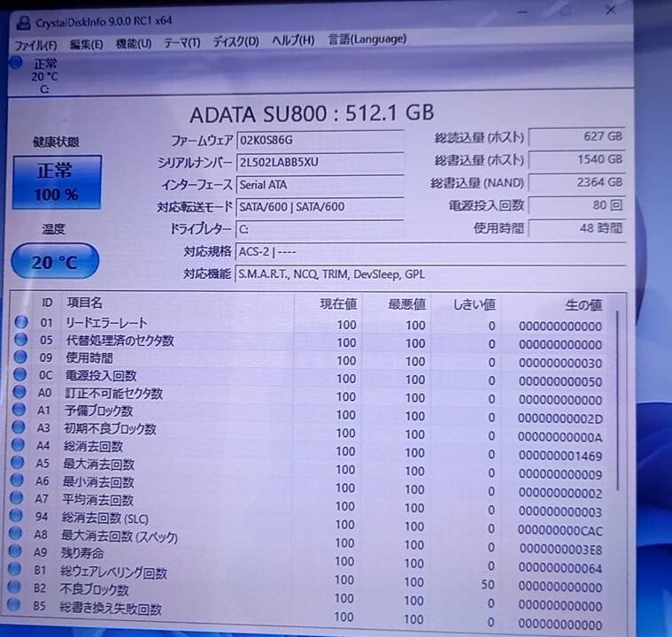Click the 最悪値 column header
This screenshot has width=672, height=637.
coord(406,304)
